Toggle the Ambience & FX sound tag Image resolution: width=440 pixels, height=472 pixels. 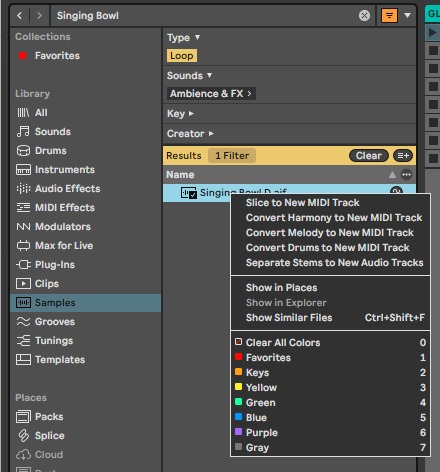(x=211, y=94)
